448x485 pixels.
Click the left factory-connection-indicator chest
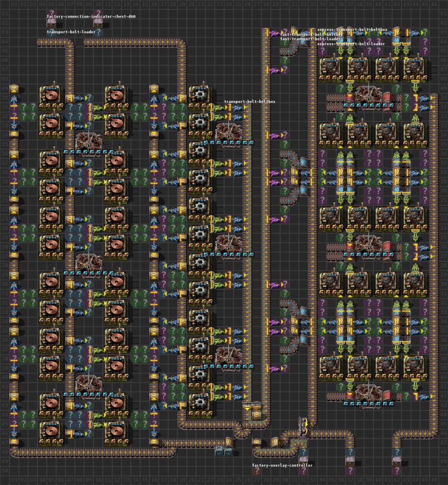(51, 22)
